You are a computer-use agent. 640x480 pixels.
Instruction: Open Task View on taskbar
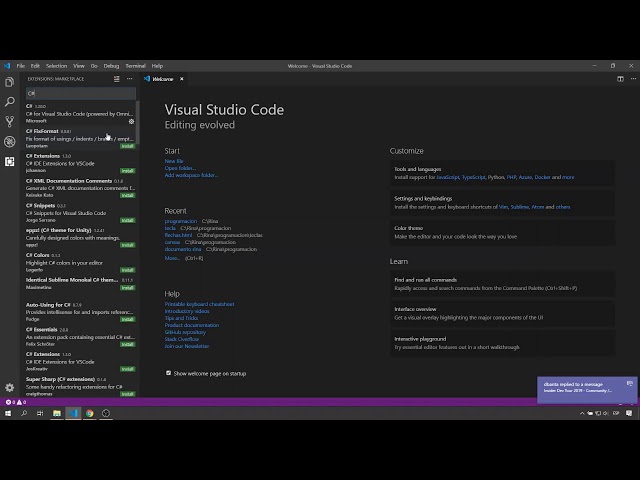coord(40,413)
